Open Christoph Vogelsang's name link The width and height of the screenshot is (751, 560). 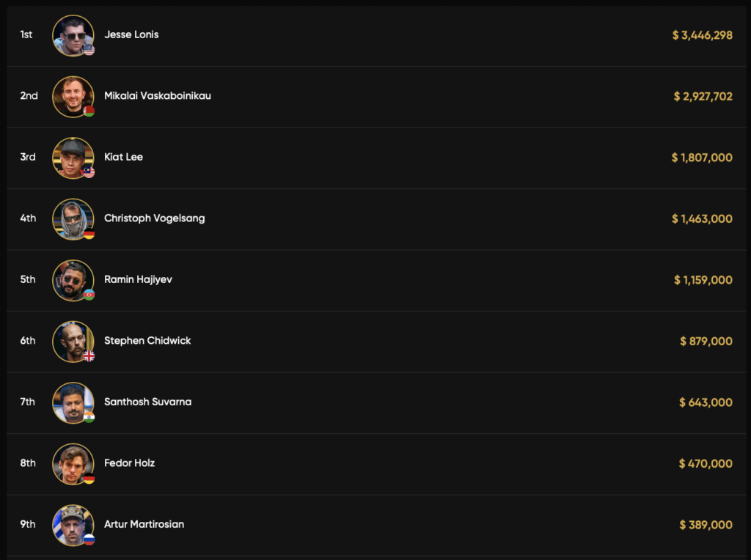[x=154, y=218]
